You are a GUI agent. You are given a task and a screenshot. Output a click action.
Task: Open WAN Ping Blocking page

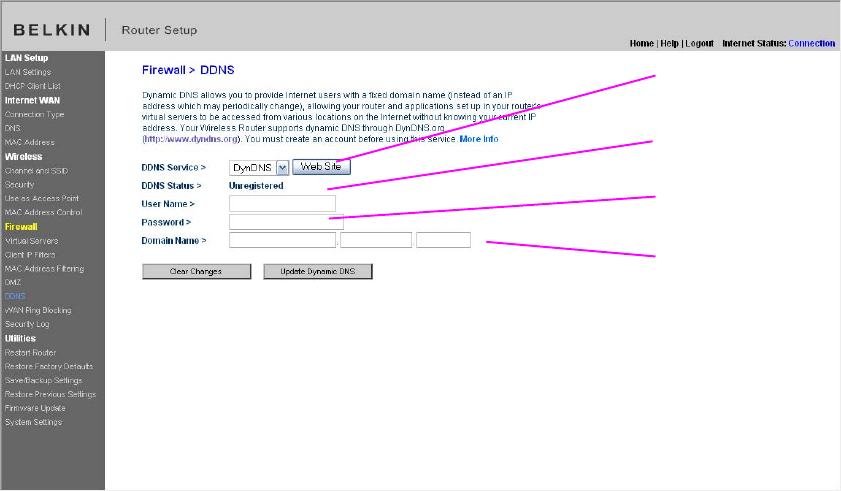coord(38,310)
